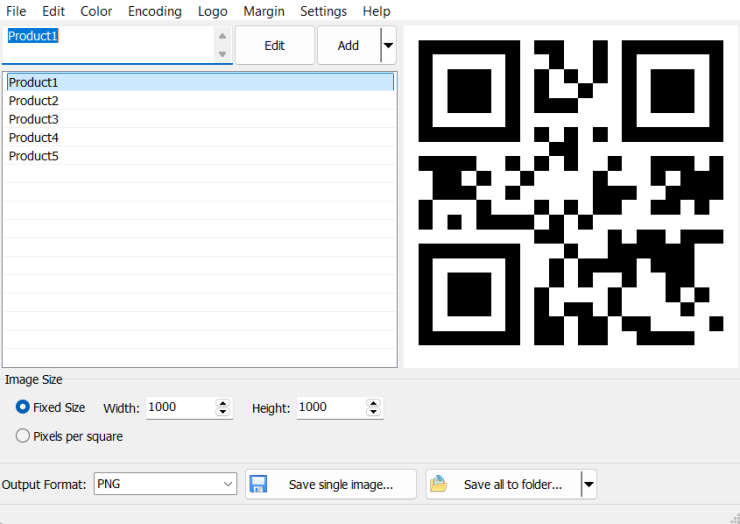
Task: Select Product3 in the list
Action: point(200,119)
